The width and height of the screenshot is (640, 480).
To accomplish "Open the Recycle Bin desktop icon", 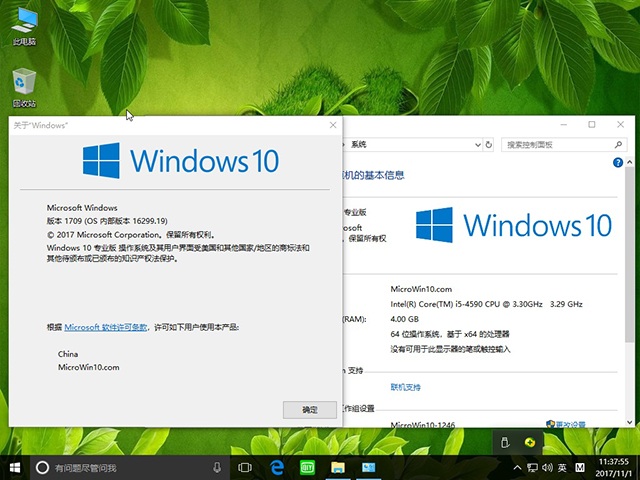I will click(x=24, y=88).
